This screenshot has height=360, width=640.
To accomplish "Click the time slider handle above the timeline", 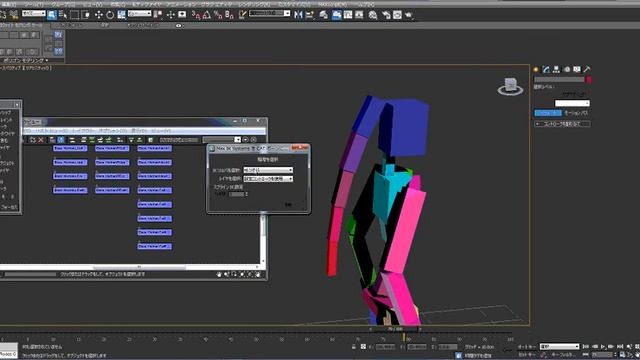I will coord(395,329).
